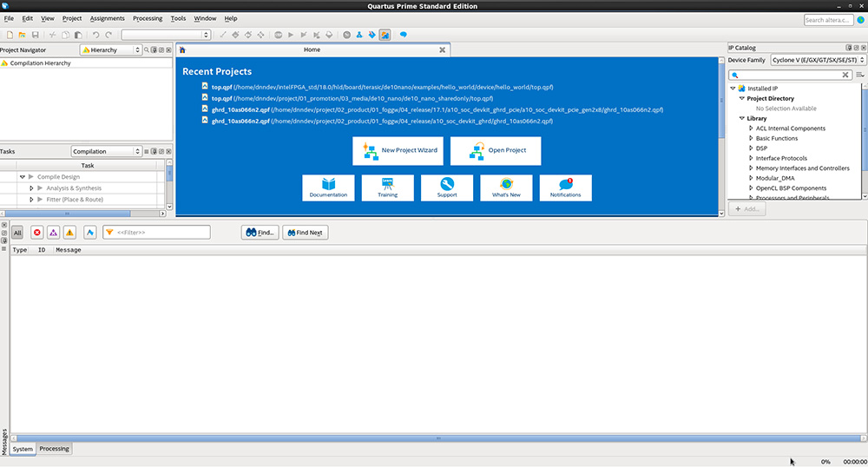Clear the IP Catalog search with X
The image size is (868, 467).
845,75
